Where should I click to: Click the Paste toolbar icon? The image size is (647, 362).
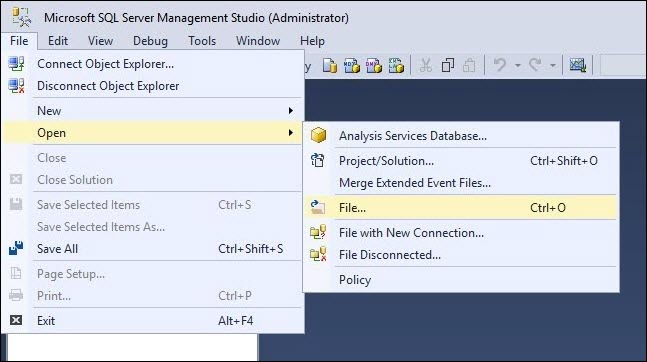[469, 65]
